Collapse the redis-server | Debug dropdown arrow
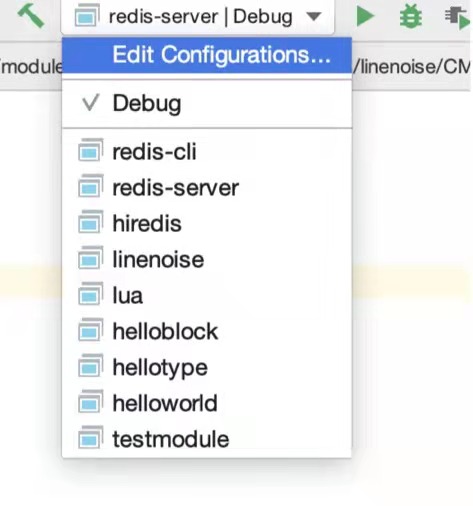The image size is (473, 506). click(x=314, y=16)
